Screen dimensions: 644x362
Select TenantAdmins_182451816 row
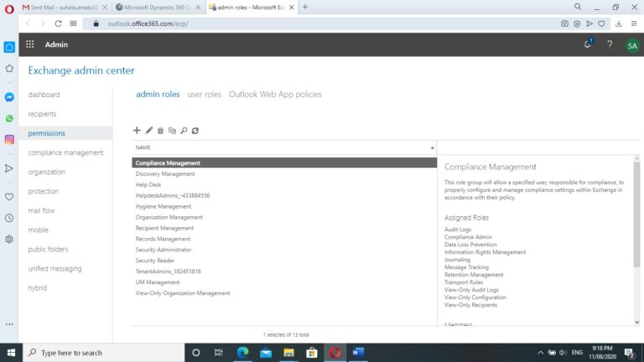[x=284, y=271]
